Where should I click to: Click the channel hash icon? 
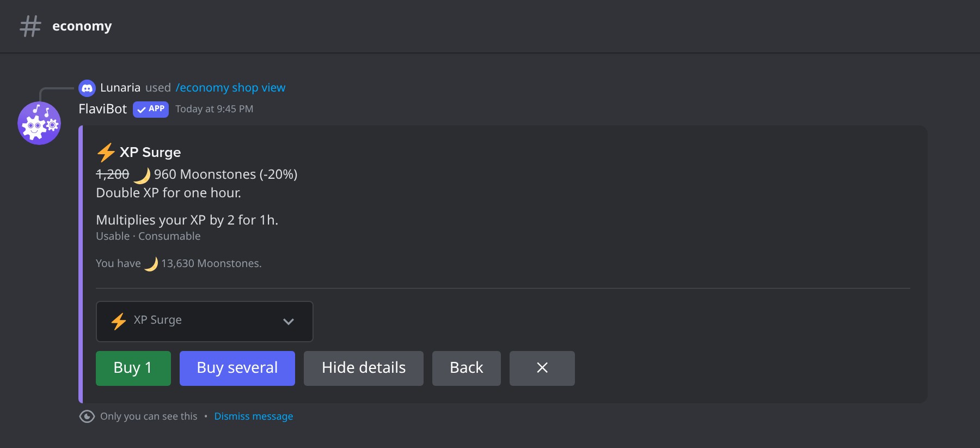pyautogui.click(x=30, y=26)
